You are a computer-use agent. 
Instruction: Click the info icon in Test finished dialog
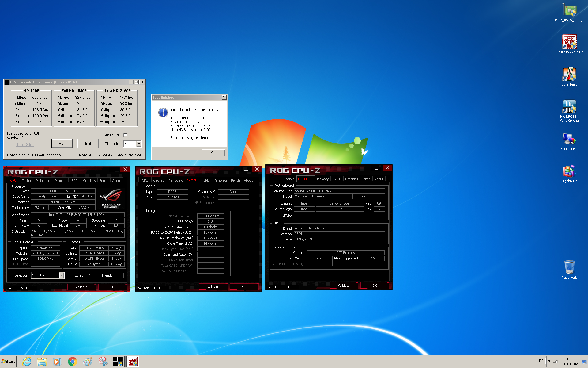[163, 112]
